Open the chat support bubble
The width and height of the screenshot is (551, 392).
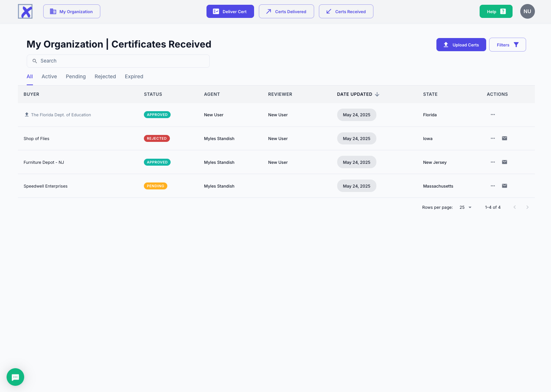pyautogui.click(x=15, y=377)
